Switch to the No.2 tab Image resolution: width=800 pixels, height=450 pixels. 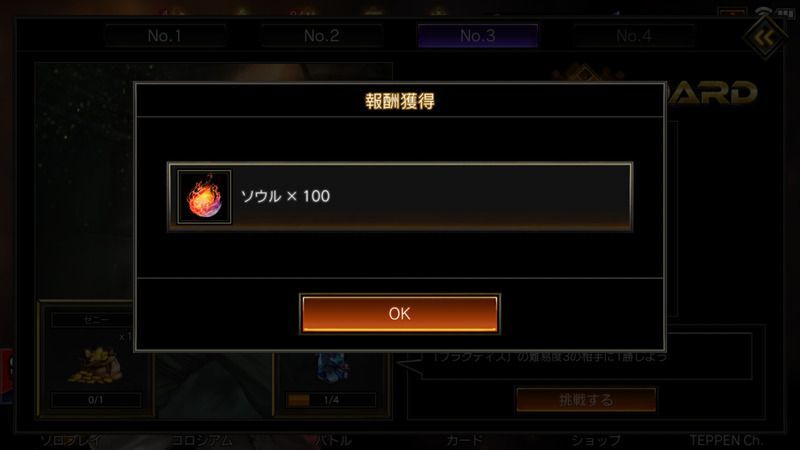point(321,36)
